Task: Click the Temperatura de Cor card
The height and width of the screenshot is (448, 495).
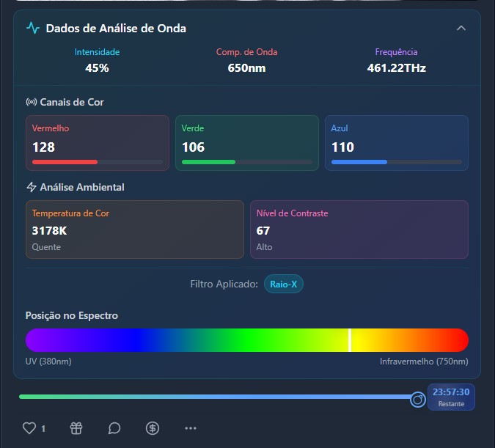Action: tap(135, 229)
